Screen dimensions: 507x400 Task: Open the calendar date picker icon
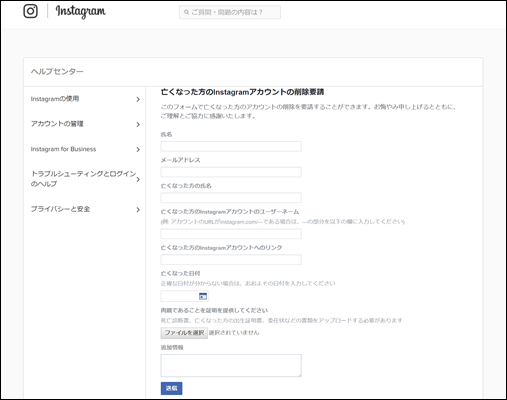point(203,296)
